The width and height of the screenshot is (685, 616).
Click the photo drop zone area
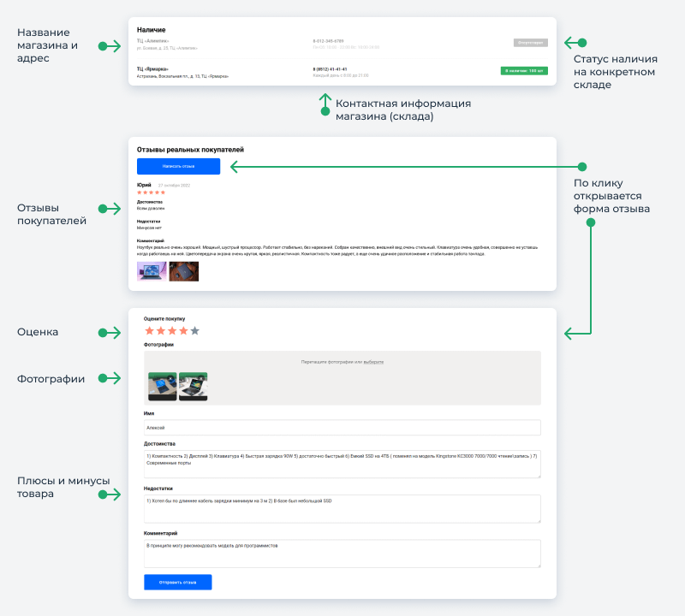pos(342,378)
